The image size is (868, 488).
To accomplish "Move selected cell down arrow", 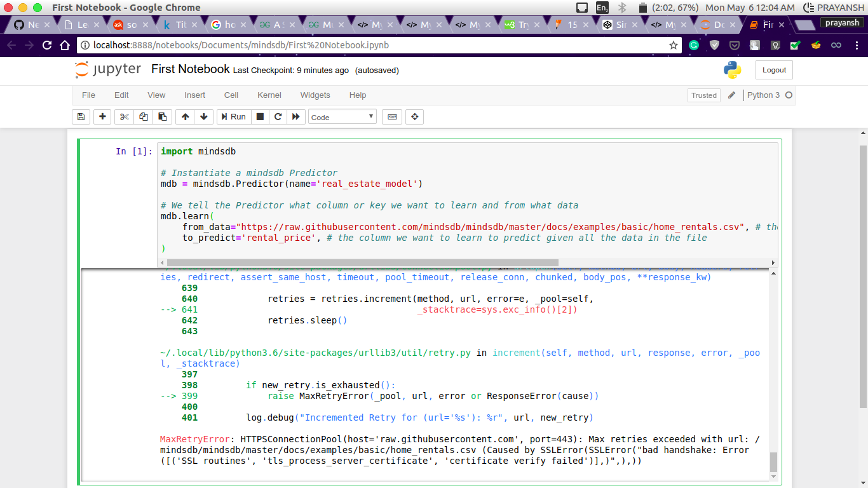I will coord(203,117).
